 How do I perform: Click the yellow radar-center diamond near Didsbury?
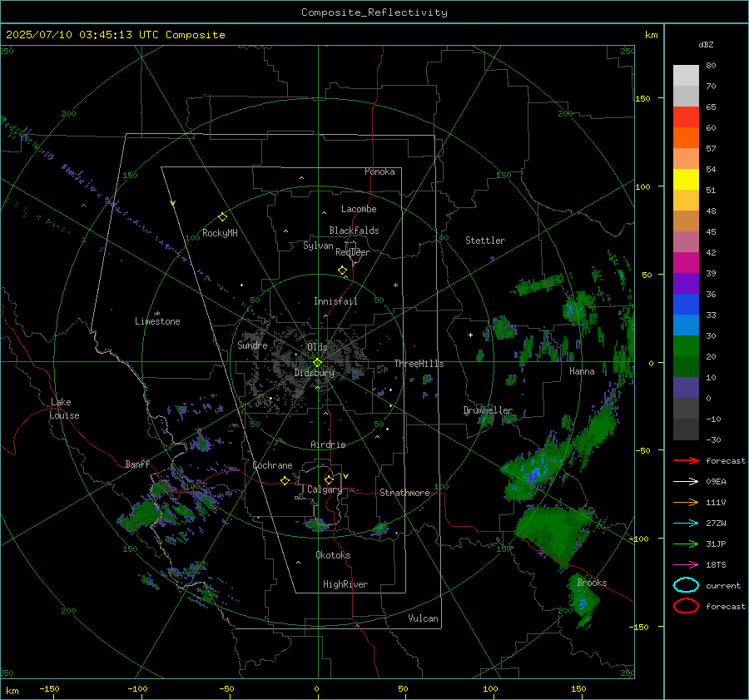[x=317, y=363]
